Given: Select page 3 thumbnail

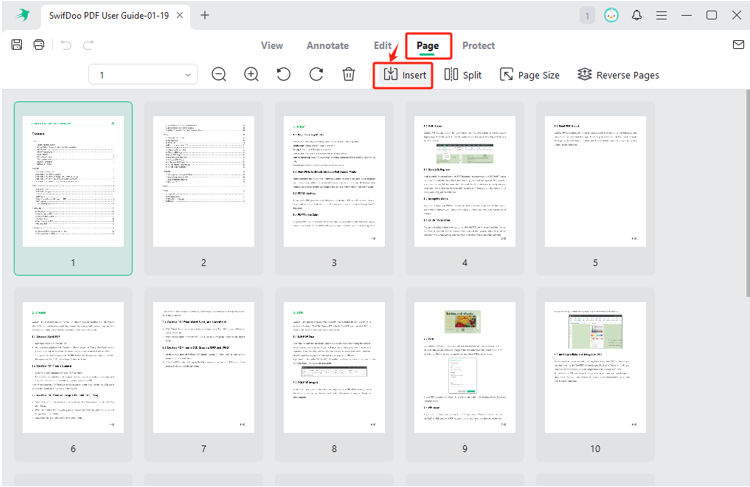Looking at the screenshot, I should click(334, 188).
